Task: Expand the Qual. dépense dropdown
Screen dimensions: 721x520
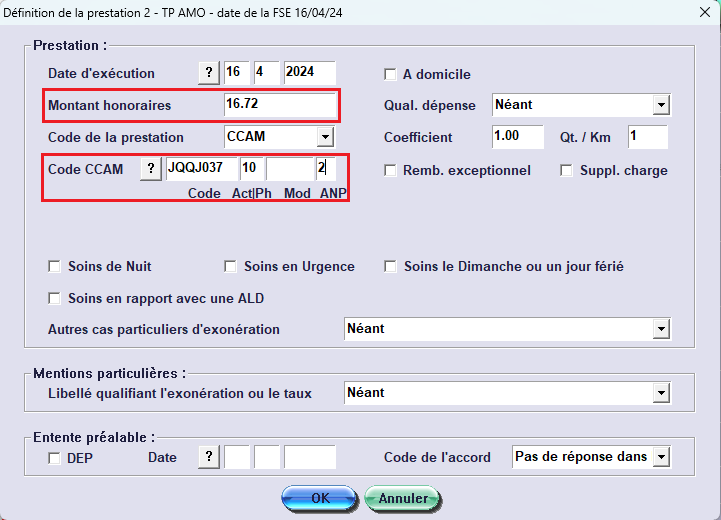Action: tap(660, 105)
